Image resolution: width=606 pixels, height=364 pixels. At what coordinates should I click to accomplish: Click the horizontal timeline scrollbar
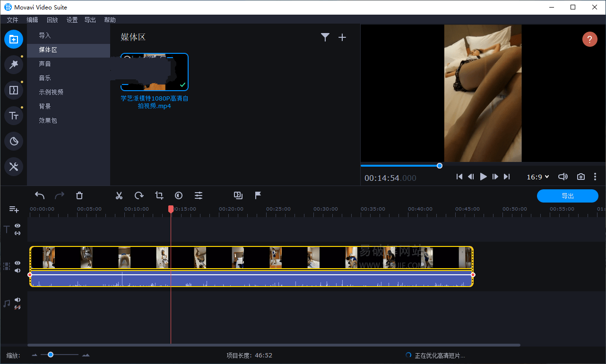point(274,345)
